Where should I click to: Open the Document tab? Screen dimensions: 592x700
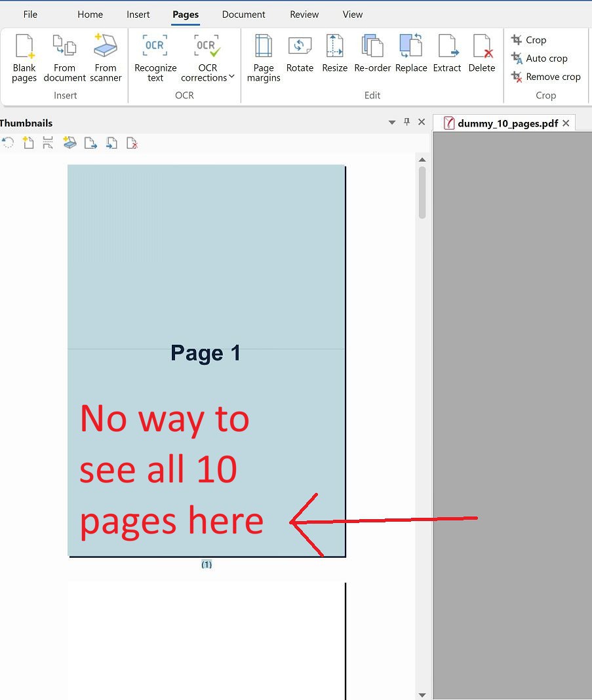click(x=243, y=14)
